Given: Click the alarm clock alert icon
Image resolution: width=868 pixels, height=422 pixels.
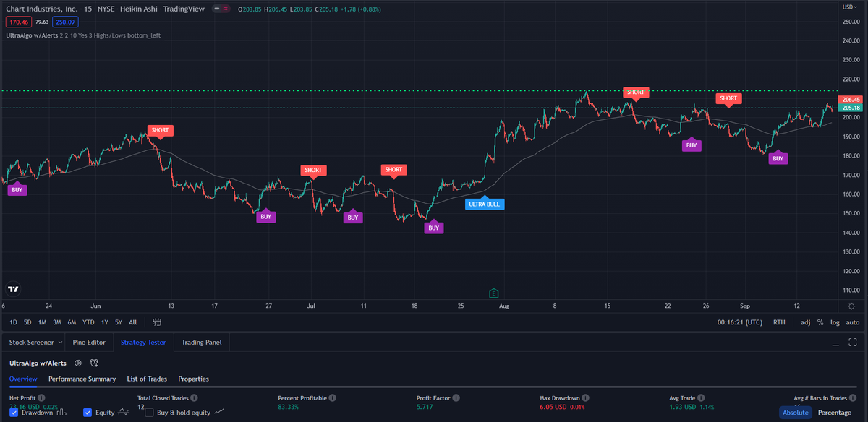Looking at the screenshot, I should point(94,363).
